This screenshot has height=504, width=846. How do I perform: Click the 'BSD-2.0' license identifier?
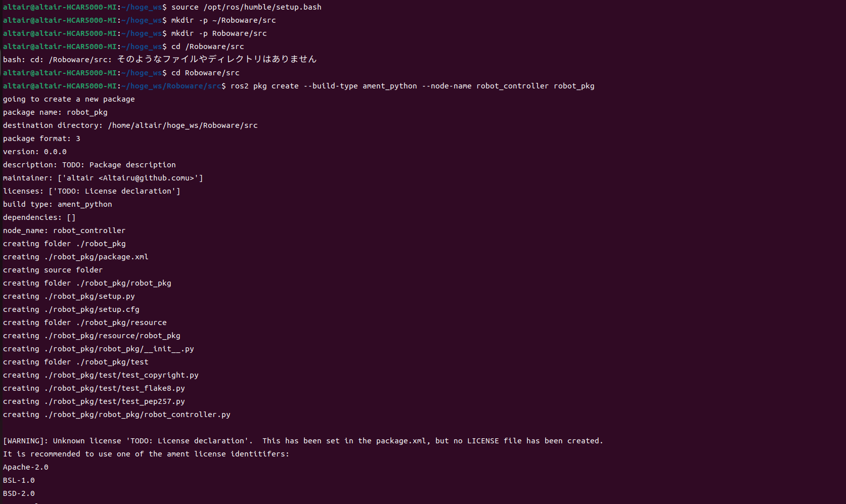[x=19, y=493]
